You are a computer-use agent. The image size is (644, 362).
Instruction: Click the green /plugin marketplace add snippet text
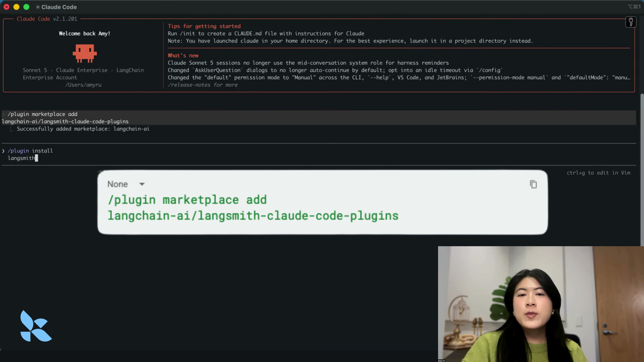coord(253,208)
